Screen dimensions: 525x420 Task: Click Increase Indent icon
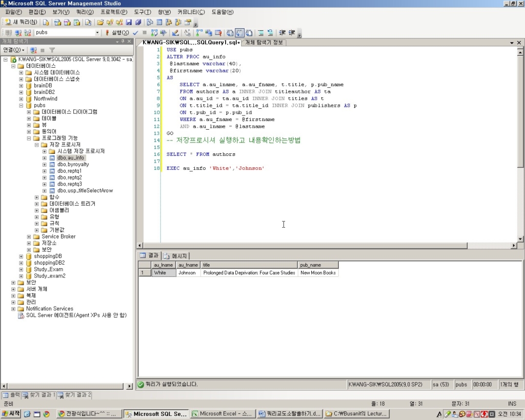tap(292, 32)
